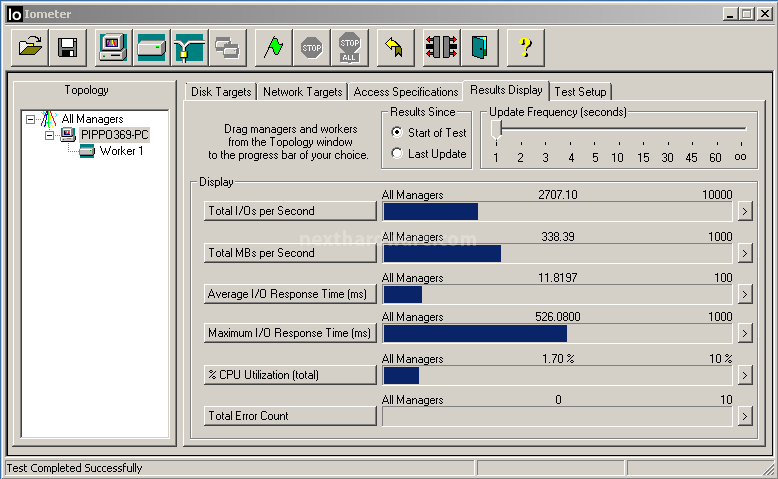Click the Total I/Os per Second button
This screenshot has width=778, height=479.
290,211
